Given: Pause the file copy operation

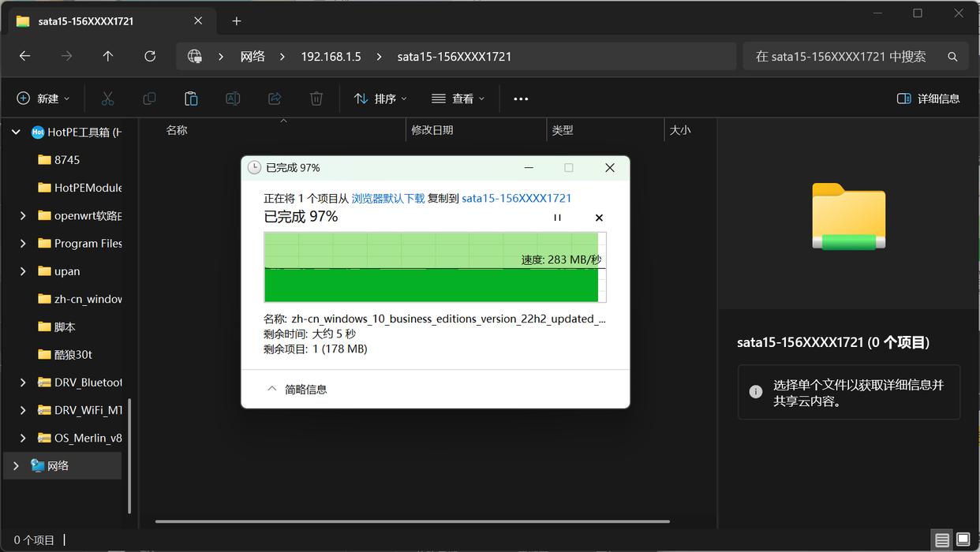Looking at the screenshot, I should click(x=557, y=218).
